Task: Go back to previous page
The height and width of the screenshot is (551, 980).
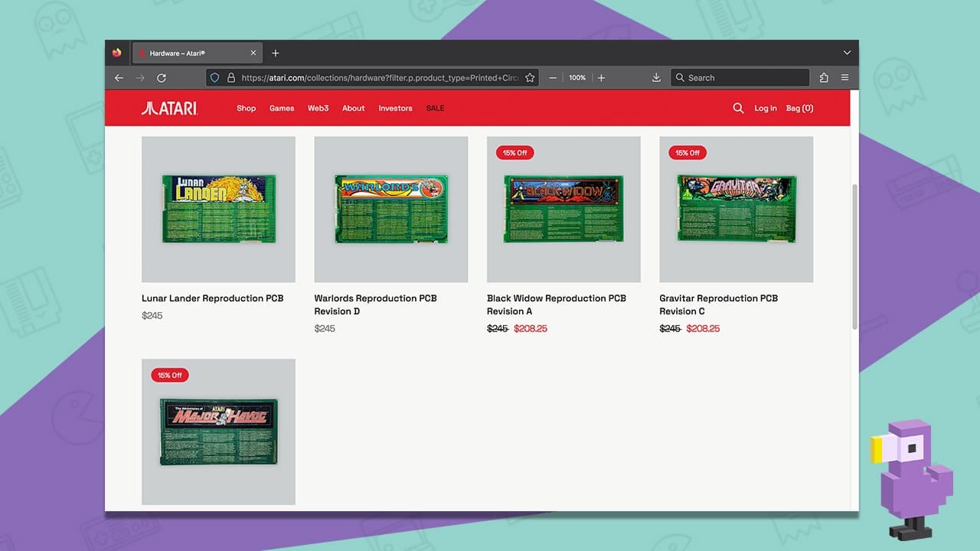Action: [x=119, y=77]
